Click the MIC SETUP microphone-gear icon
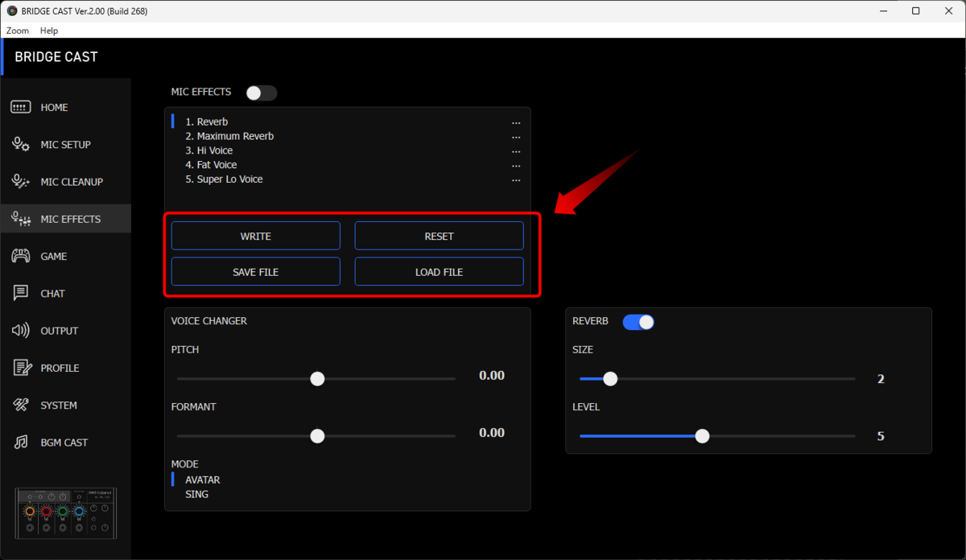This screenshot has height=560, width=966. coord(21,145)
